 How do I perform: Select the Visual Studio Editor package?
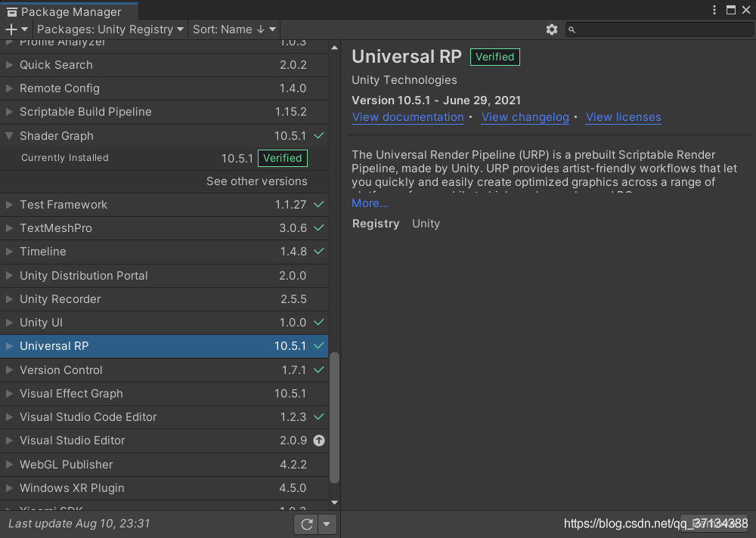164,441
